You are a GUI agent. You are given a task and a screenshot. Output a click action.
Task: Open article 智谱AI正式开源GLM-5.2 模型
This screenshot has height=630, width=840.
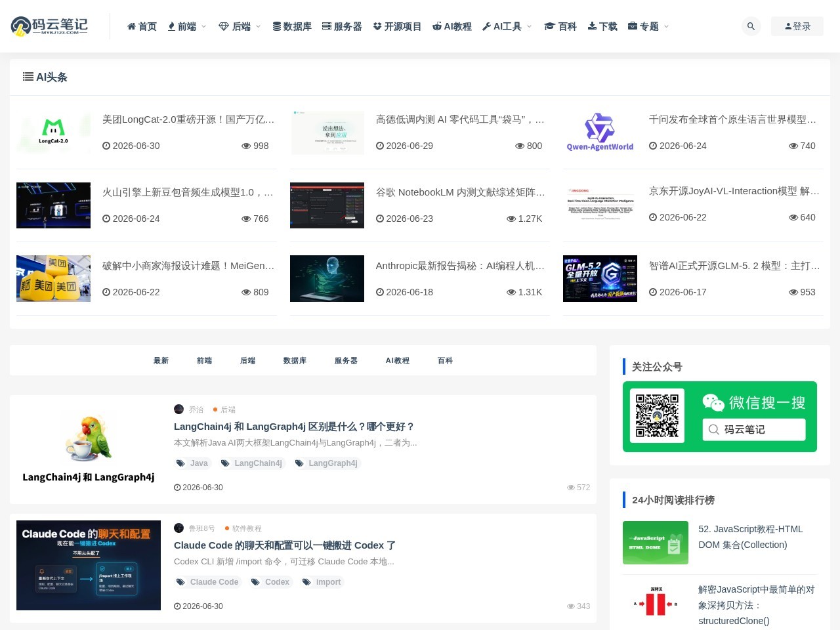point(734,266)
